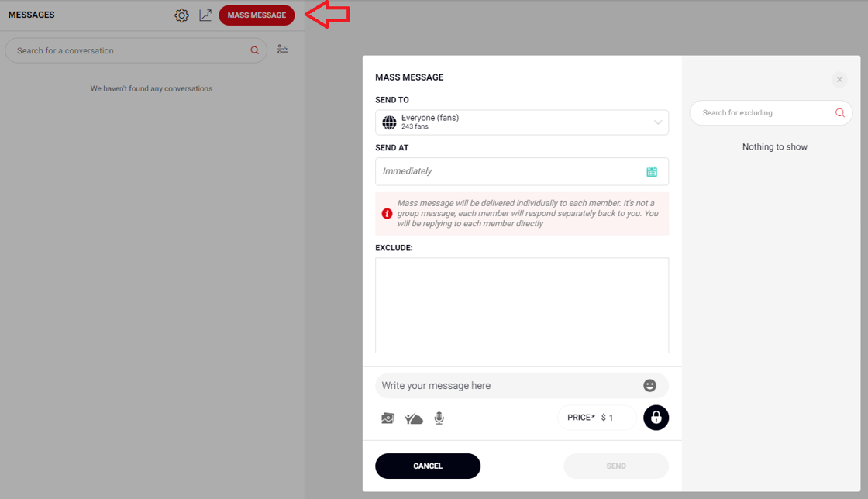Click the '243 fans' count text

coord(415,126)
